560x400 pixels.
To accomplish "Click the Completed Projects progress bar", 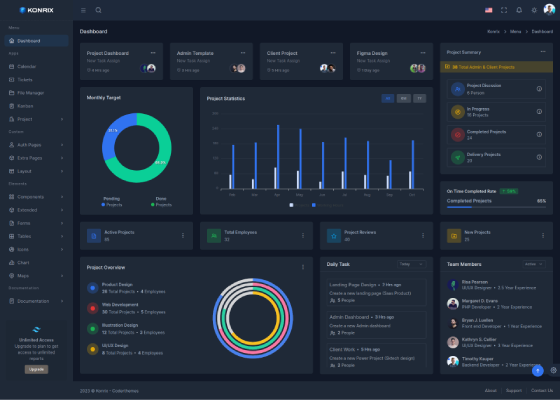I will 496,207.
